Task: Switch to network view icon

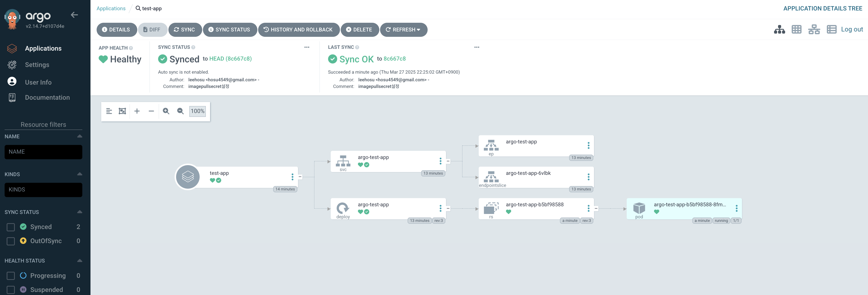Action: tap(814, 29)
